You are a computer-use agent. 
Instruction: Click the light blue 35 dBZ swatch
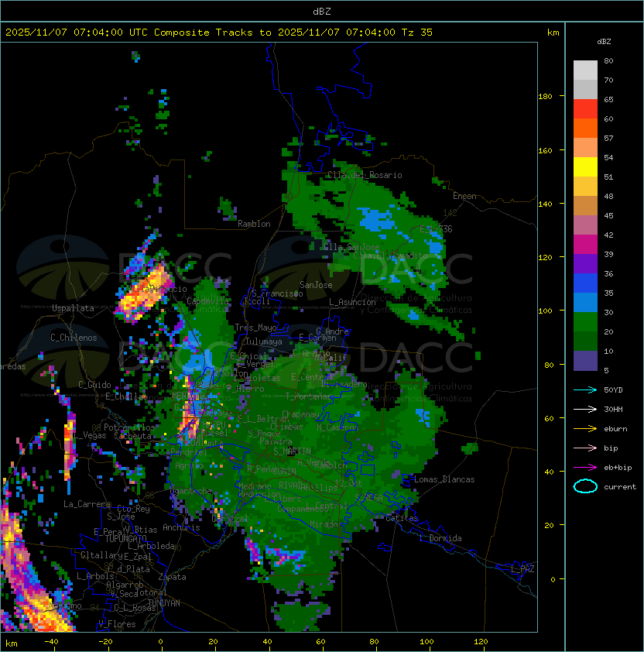(585, 302)
